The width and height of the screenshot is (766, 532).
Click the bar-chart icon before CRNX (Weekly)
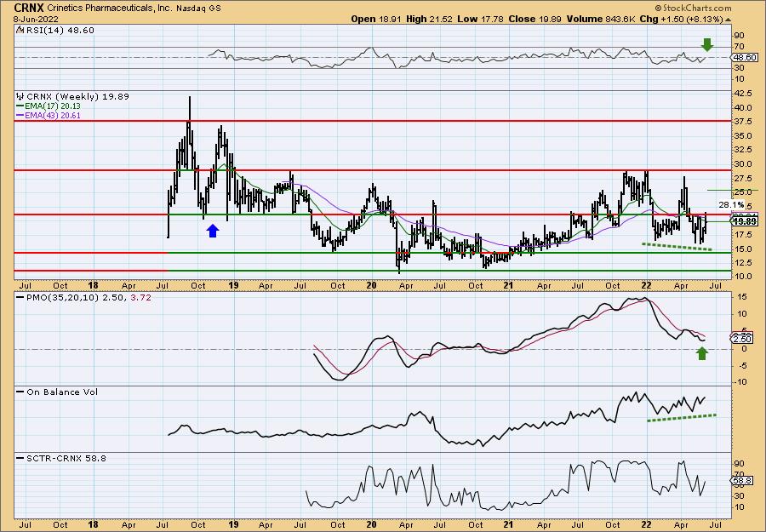tap(20, 96)
